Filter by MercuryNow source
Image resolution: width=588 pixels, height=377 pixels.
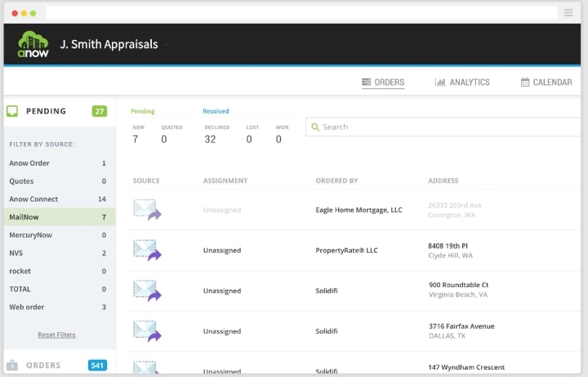click(x=60, y=235)
